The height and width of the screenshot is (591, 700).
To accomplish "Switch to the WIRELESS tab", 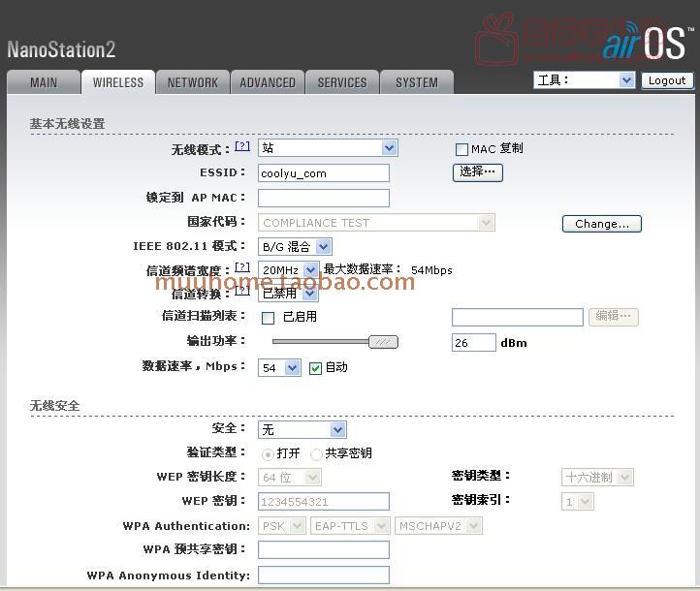I will point(118,82).
